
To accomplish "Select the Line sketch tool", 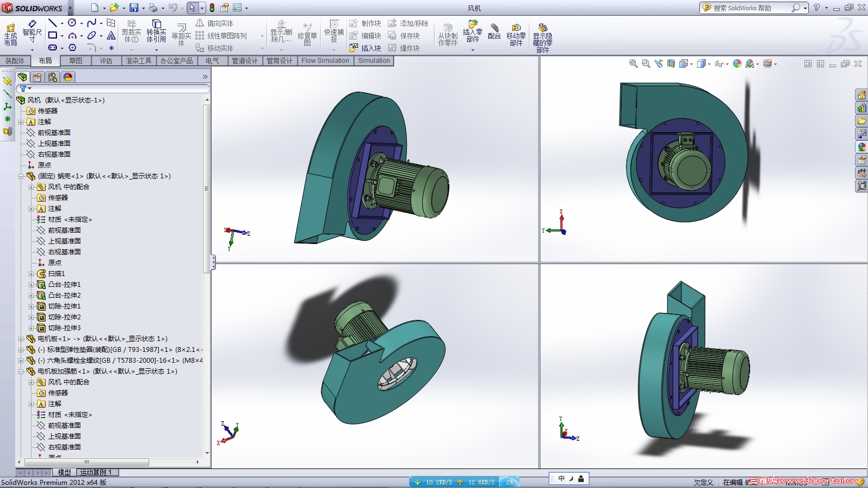I will [53, 23].
